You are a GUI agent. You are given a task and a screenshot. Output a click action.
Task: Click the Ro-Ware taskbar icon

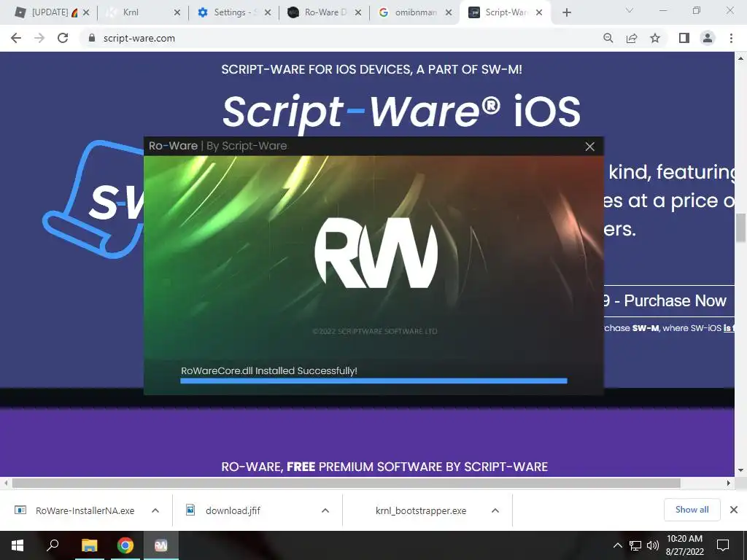[161, 545]
